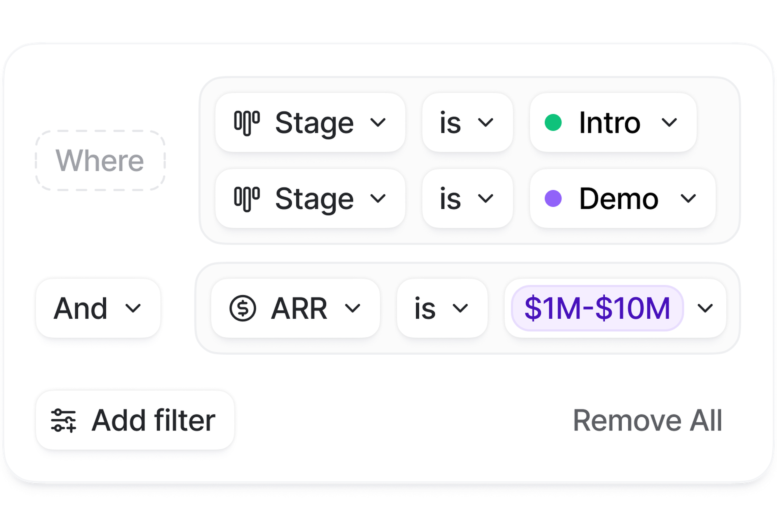The image size is (777, 532).
Task: Click the sliders icon in Add filter
Action: [64, 420]
